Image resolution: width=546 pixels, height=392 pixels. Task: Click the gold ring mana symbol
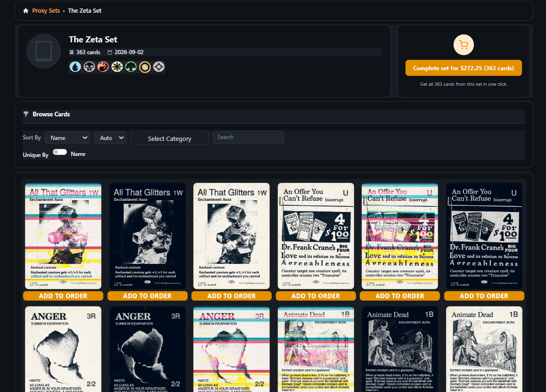pos(145,67)
